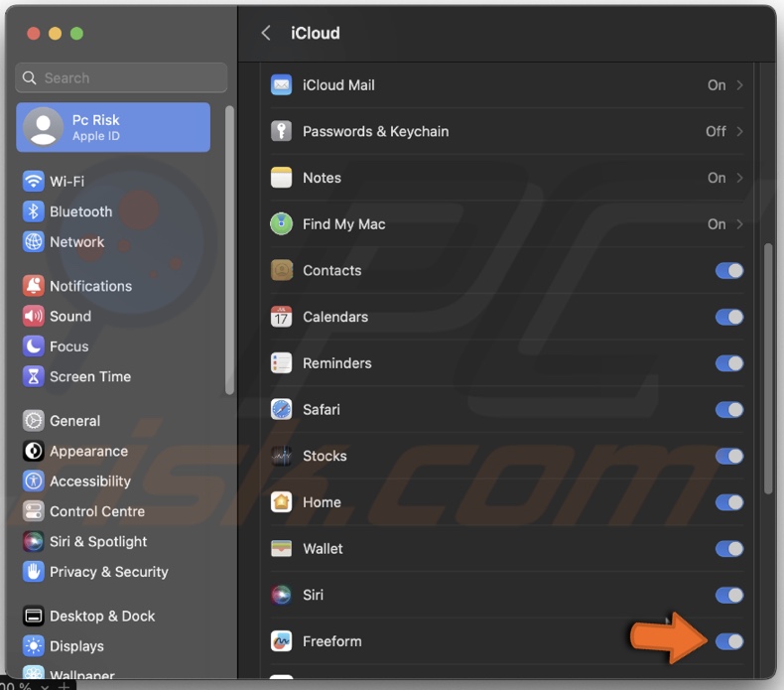Click "On" status for iCloud Mail

[717, 85]
